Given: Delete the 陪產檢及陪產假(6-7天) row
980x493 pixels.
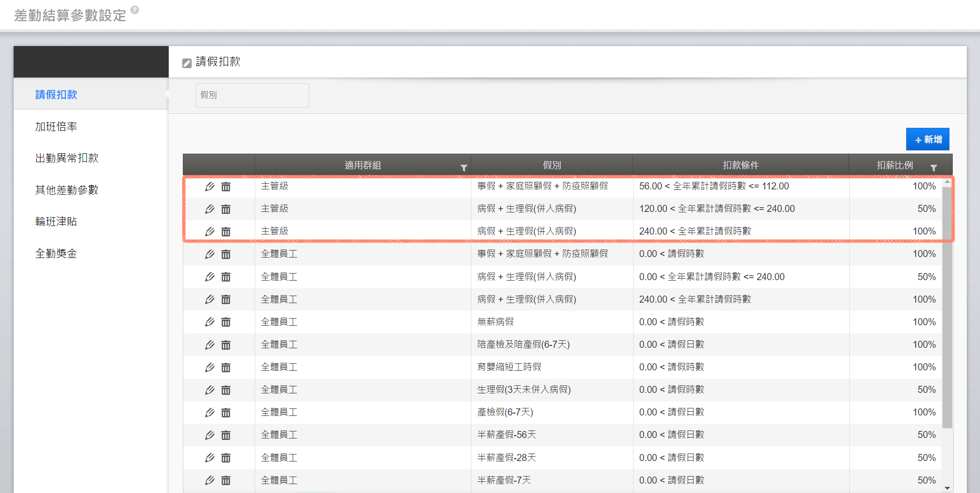Looking at the screenshot, I should [x=226, y=345].
